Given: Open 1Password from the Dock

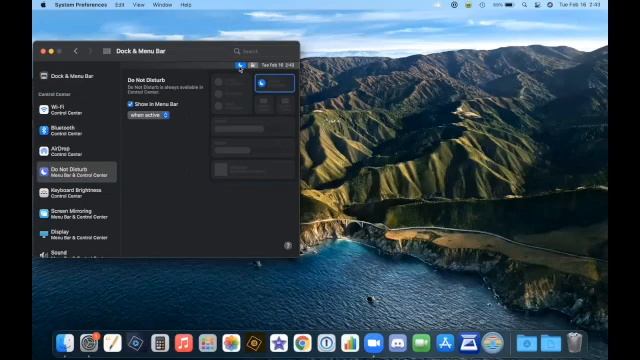Looking at the screenshot, I should click(x=326, y=343).
